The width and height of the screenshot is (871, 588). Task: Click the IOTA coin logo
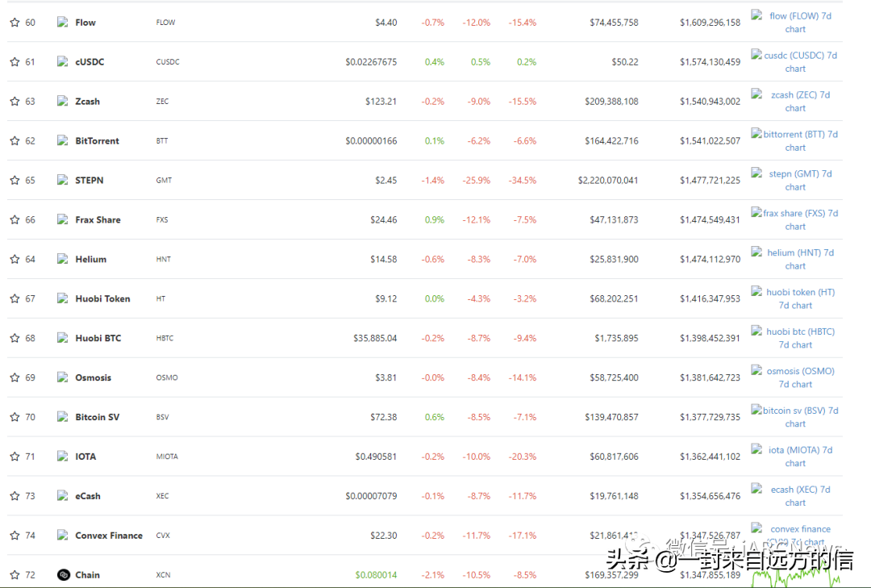pyautogui.click(x=64, y=456)
